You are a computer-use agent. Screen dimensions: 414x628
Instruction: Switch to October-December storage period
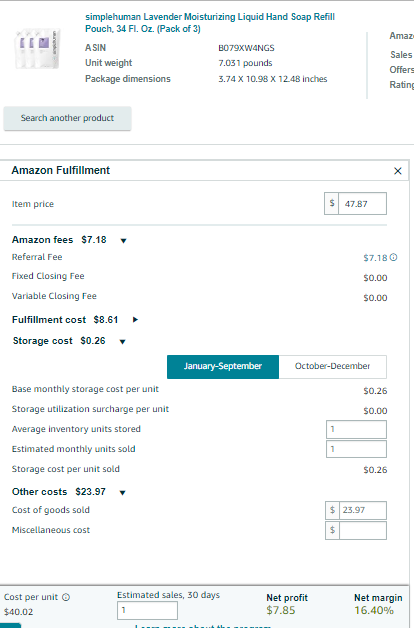coord(333,366)
